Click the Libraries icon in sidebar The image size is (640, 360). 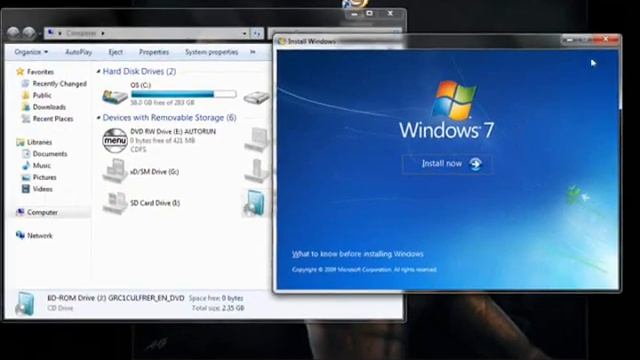tap(20, 142)
